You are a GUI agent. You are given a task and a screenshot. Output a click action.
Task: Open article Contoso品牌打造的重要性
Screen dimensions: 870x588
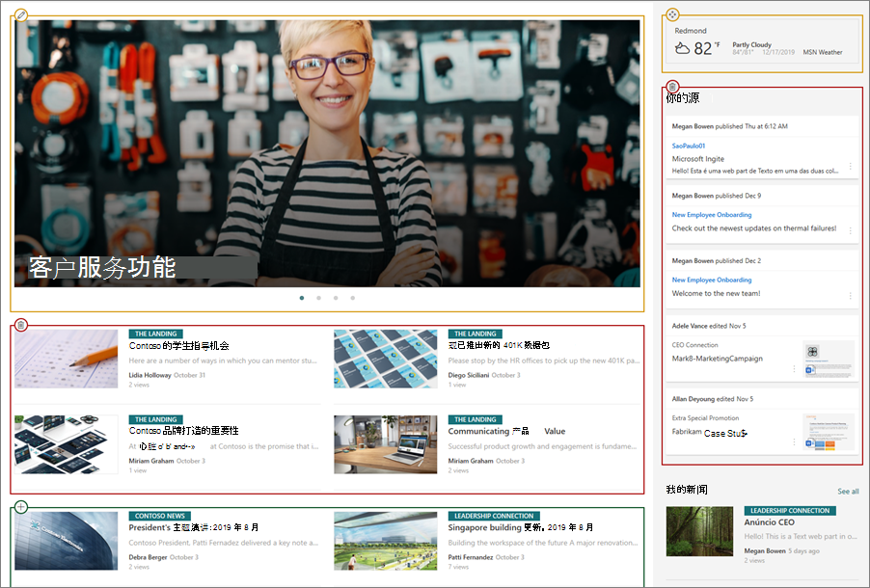click(x=183, y=431)
